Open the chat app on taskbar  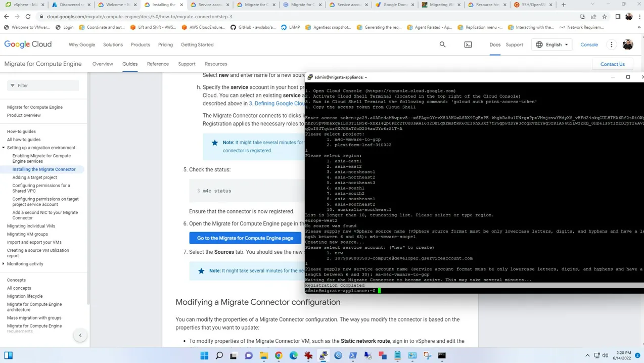(249, 355)
